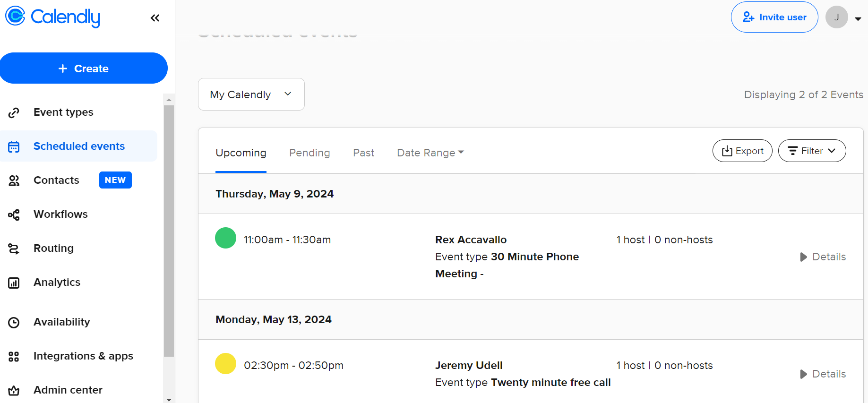This screenshot has height=403, width=868.
Task: Open Routing from the sidebar icon
Action: pos(14,249)
